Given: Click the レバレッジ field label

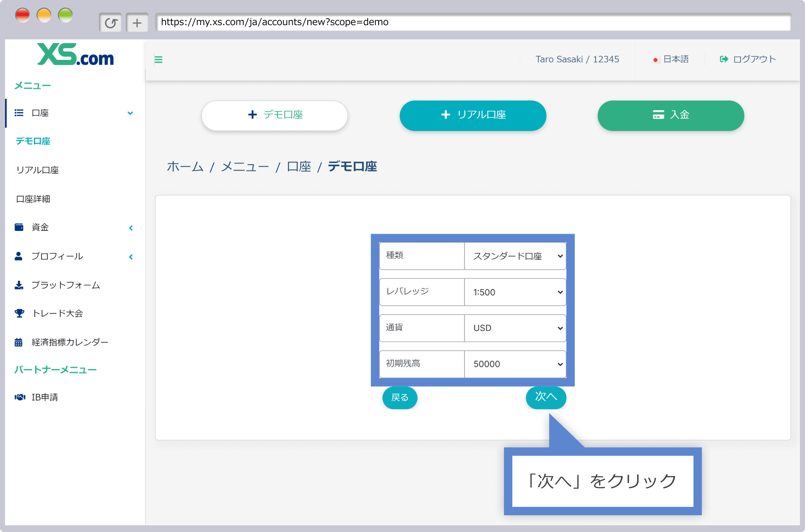Looking at the screenshot, I should pos(408,291).
